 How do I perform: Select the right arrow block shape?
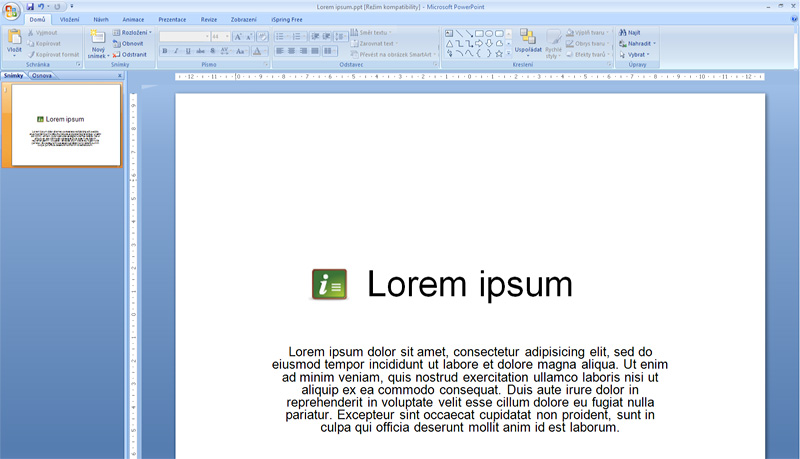[x=479, y=43]
